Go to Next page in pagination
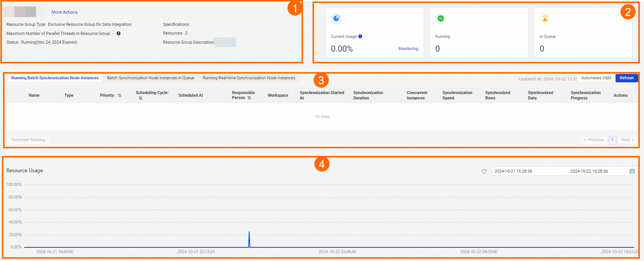This screenshot has width=644, height=261. [x=628, y=140]
